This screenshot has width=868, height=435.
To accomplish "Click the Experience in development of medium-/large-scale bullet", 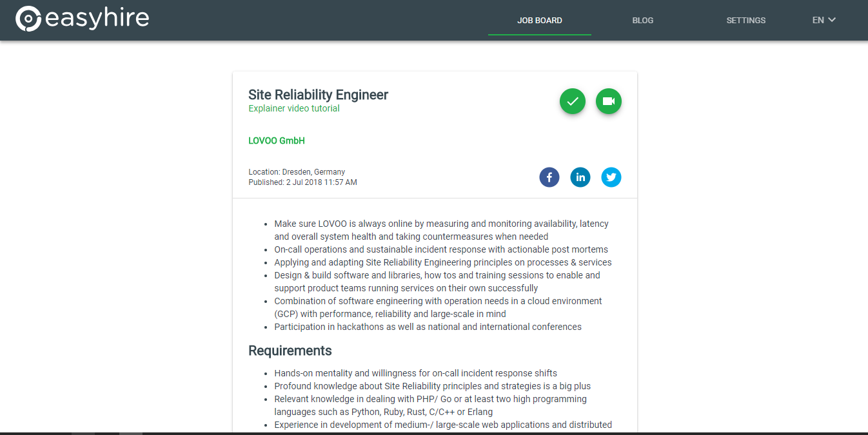I will click(443, 425).
